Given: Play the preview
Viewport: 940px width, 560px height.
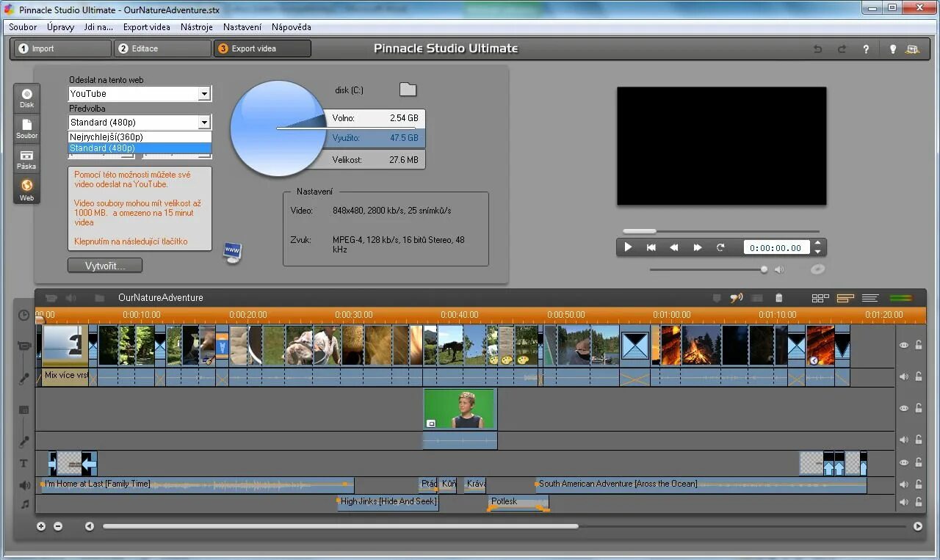Looking at the screenshot, I should click(628, 247).
